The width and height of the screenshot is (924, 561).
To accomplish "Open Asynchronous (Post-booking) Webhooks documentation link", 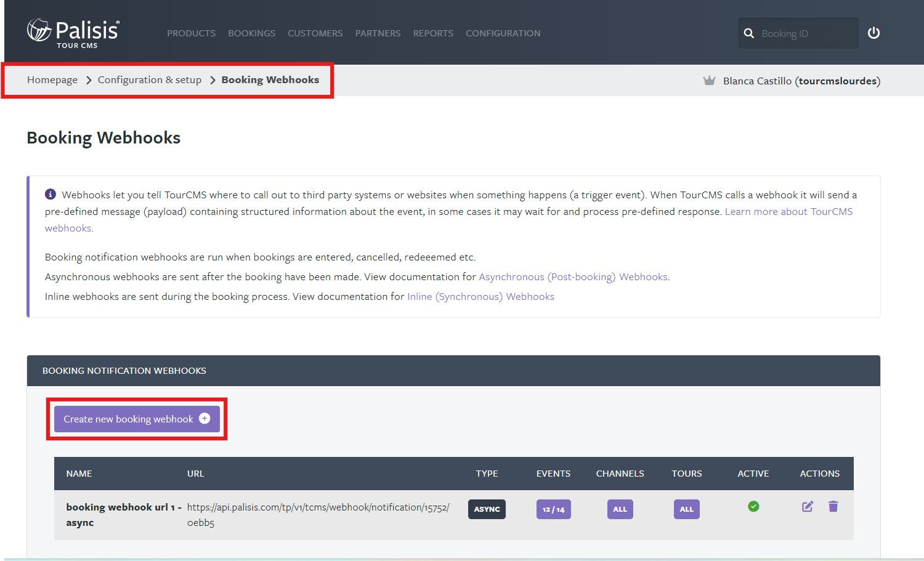I will pos(573,277).
